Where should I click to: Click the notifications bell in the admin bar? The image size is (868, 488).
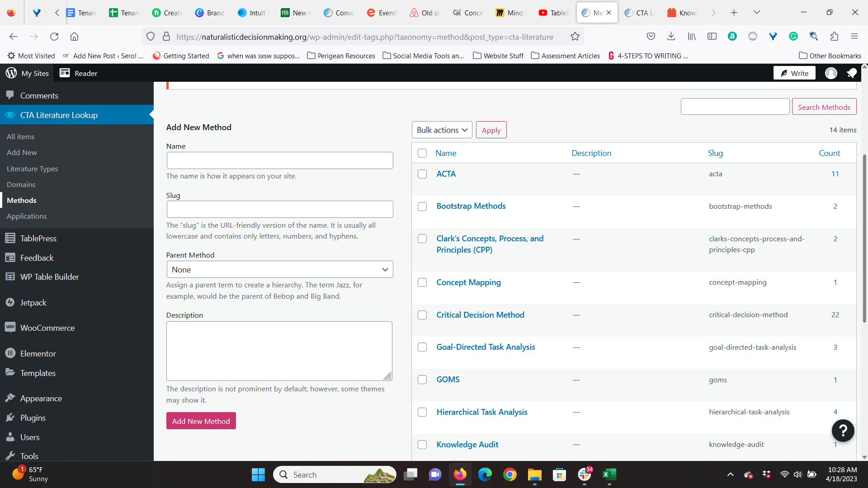tap(852, 73)
